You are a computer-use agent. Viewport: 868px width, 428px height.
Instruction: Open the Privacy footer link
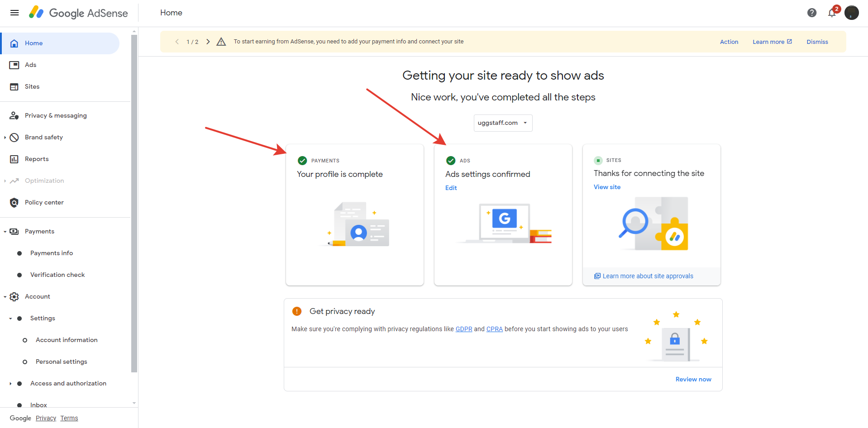point(46,418)
